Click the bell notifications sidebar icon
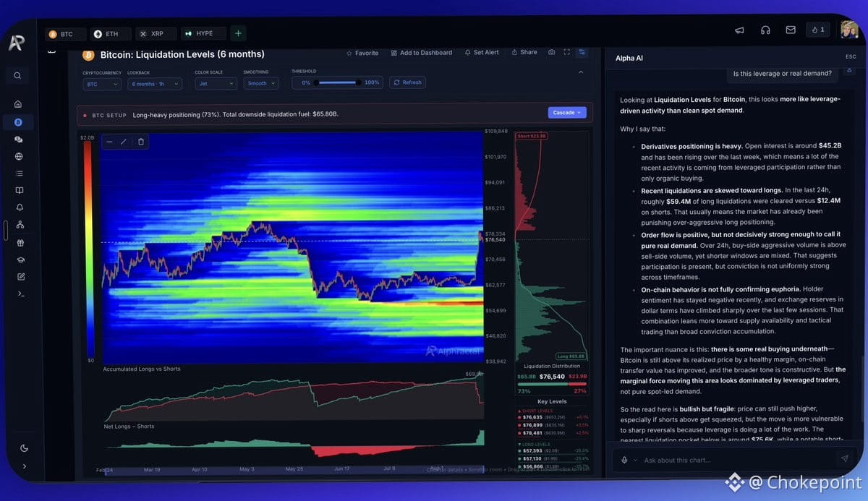This screenshot has width=868, height=501. tap(20, 207)
